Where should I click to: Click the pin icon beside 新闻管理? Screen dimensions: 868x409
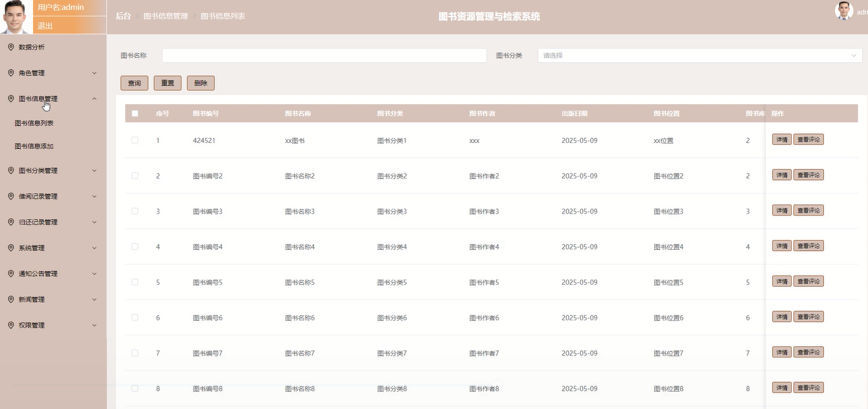point(11,300)
